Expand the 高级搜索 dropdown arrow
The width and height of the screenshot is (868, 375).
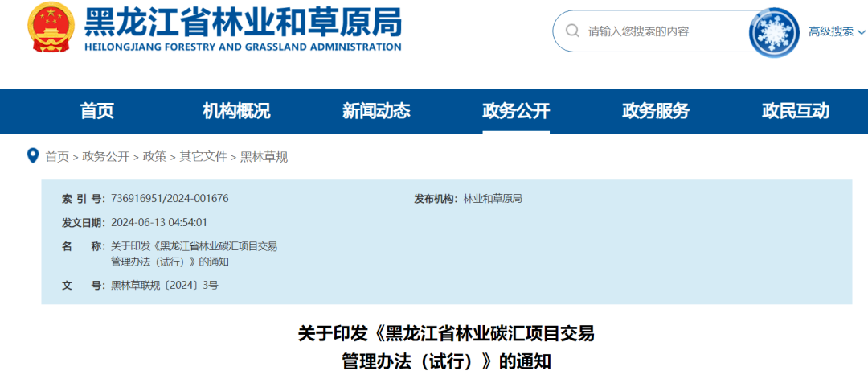(x=861, y=32)
